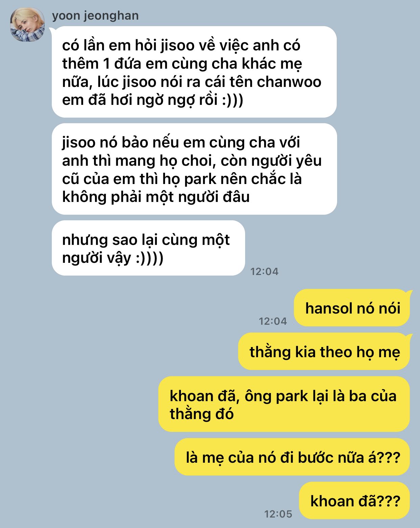420x528 pixels.
Task: Click the 12:04 timestamp beside the white bubble
Action: tap(264, 271)
